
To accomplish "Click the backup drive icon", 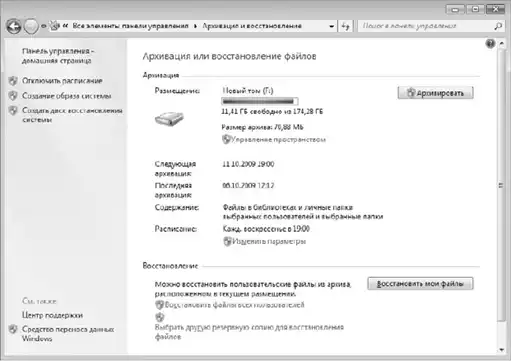I will (x=169, y=119).
